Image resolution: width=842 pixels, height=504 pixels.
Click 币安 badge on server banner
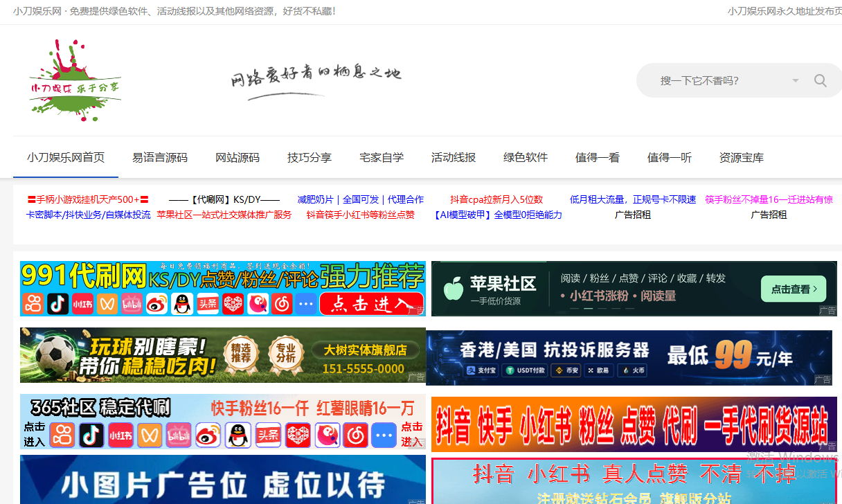566,370
